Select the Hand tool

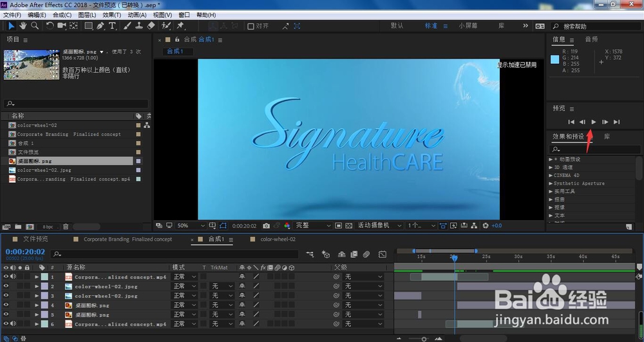tap(23, 26)
